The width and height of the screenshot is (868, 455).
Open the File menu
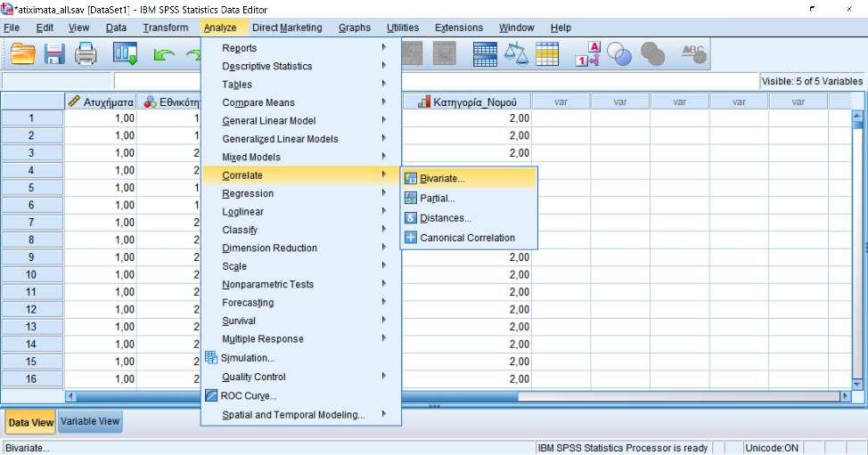pyautogui.click(x=12, y=28)
